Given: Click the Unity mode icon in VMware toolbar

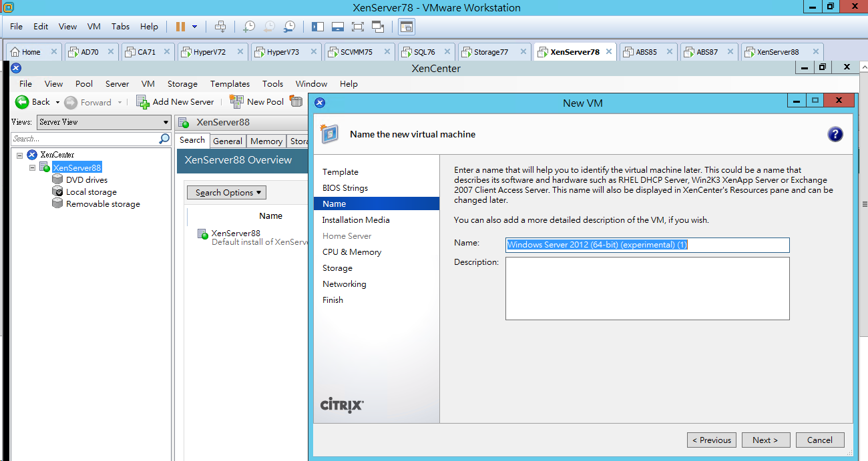Looking at the screenshot, I should (x=378, y=27).
